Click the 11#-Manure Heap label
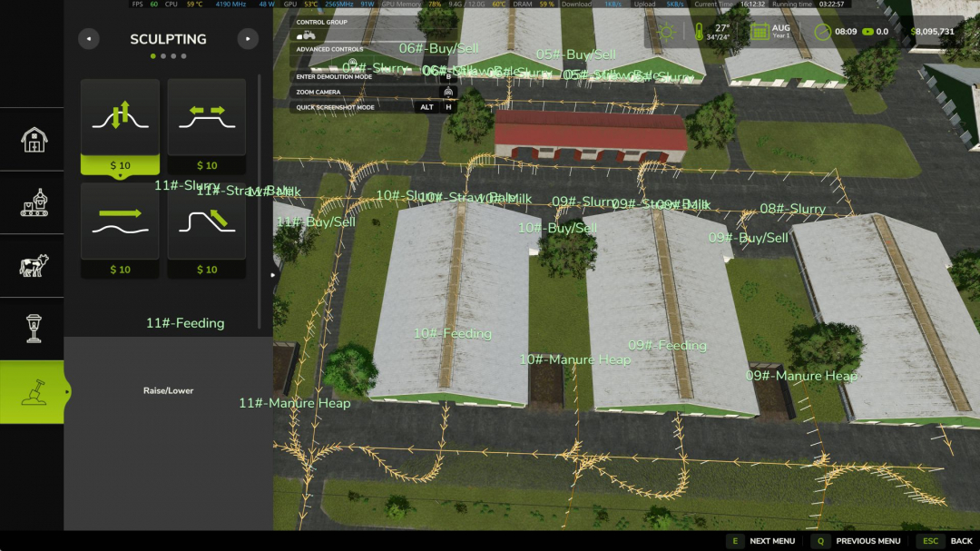The height and width of the screenshot is (551, 980). click(294, 403)
